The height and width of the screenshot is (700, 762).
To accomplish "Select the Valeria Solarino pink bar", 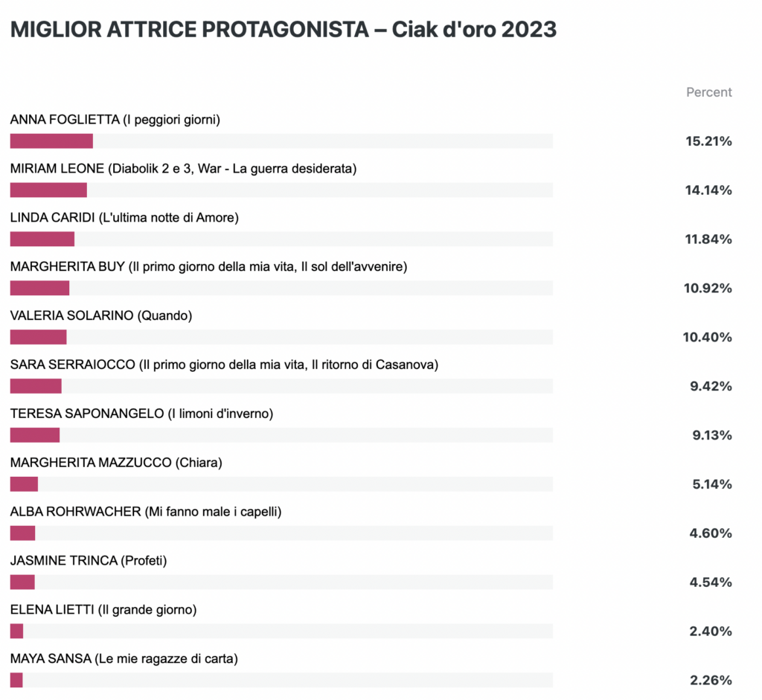I will tap(39, 337).
